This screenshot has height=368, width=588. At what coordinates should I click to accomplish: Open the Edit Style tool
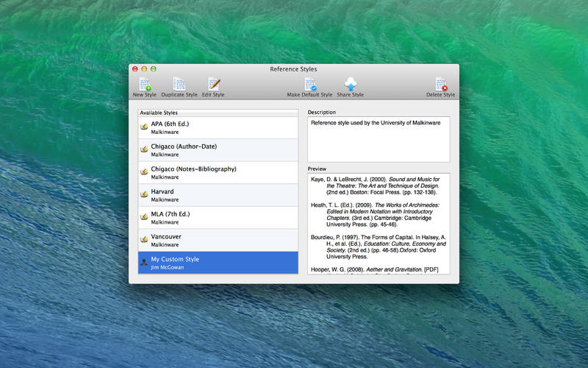click(213, 85)
